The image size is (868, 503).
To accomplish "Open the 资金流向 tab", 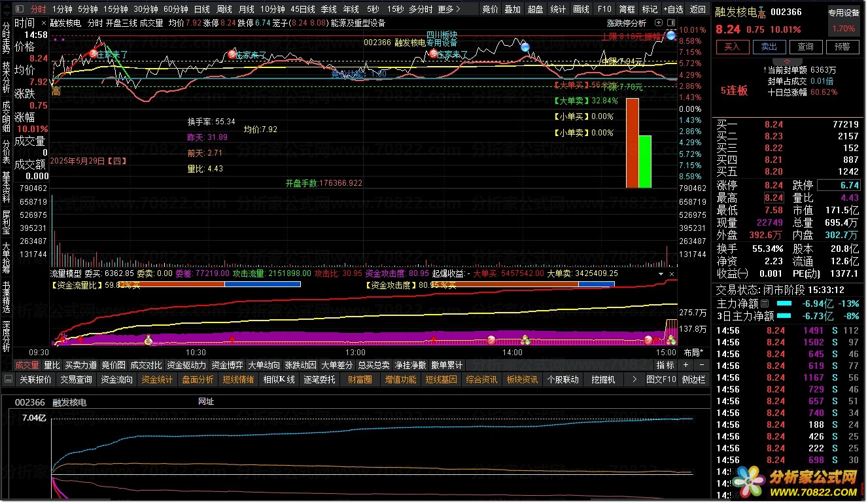I will coord(116,379).
